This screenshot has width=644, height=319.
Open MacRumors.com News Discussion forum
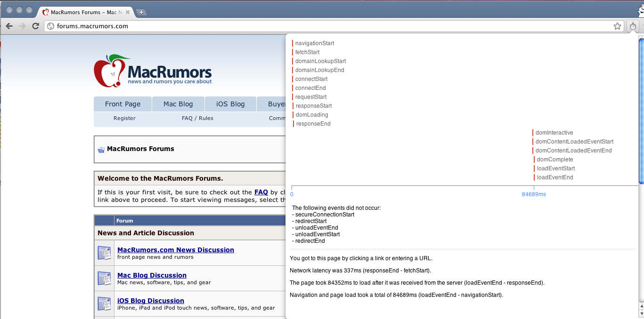coord(176,250)
